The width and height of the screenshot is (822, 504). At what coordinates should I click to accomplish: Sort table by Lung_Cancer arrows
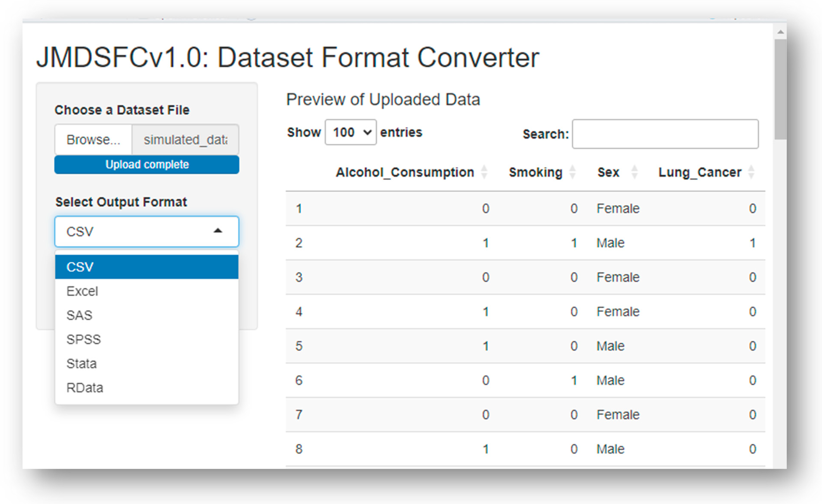click(751, 172)
